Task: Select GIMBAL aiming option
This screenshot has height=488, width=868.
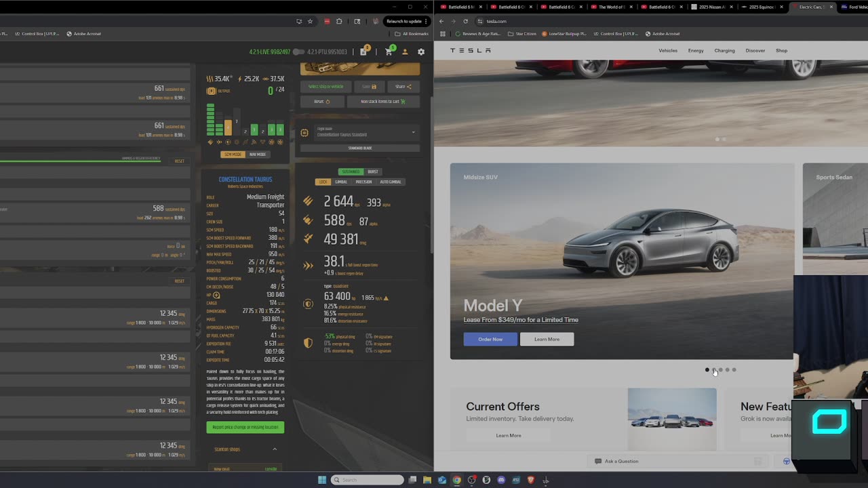Action: click(341, 182)
